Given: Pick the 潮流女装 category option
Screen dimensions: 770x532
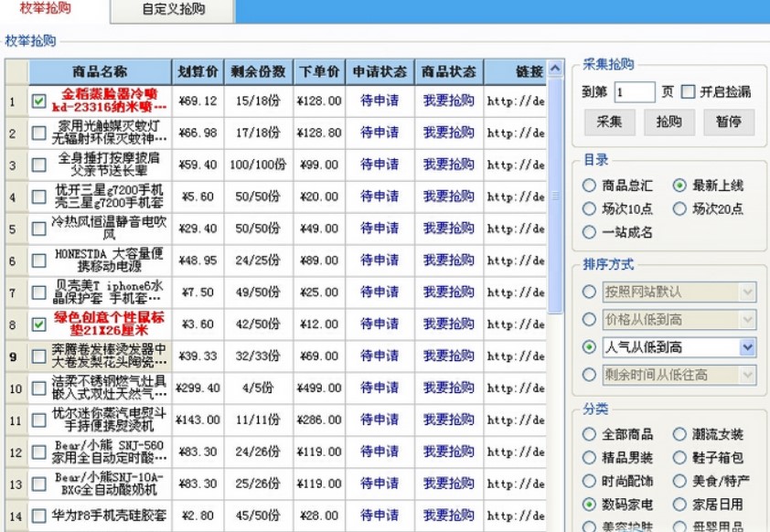Looking at the screenshot, I should pos(679,435).
